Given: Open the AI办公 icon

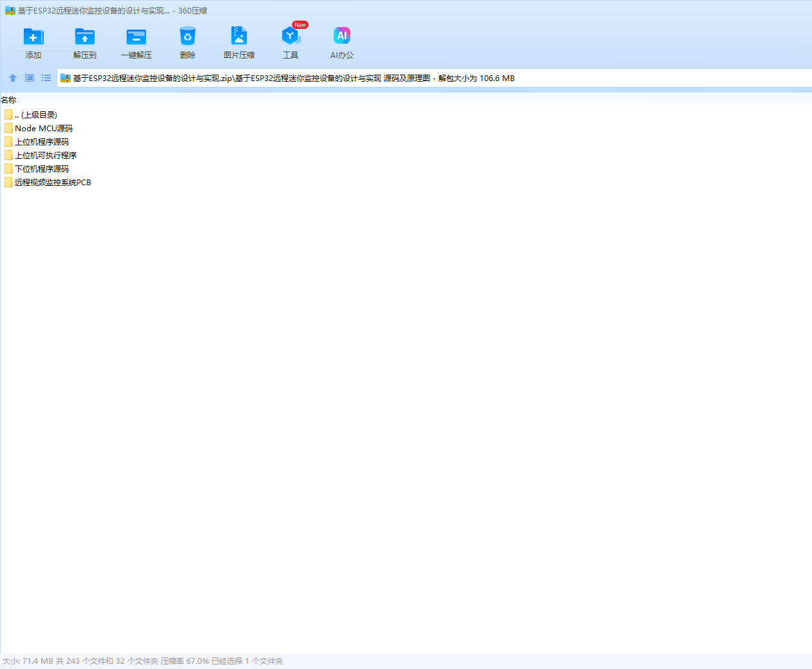Looking at the screenshot, I should click(342, 35).
